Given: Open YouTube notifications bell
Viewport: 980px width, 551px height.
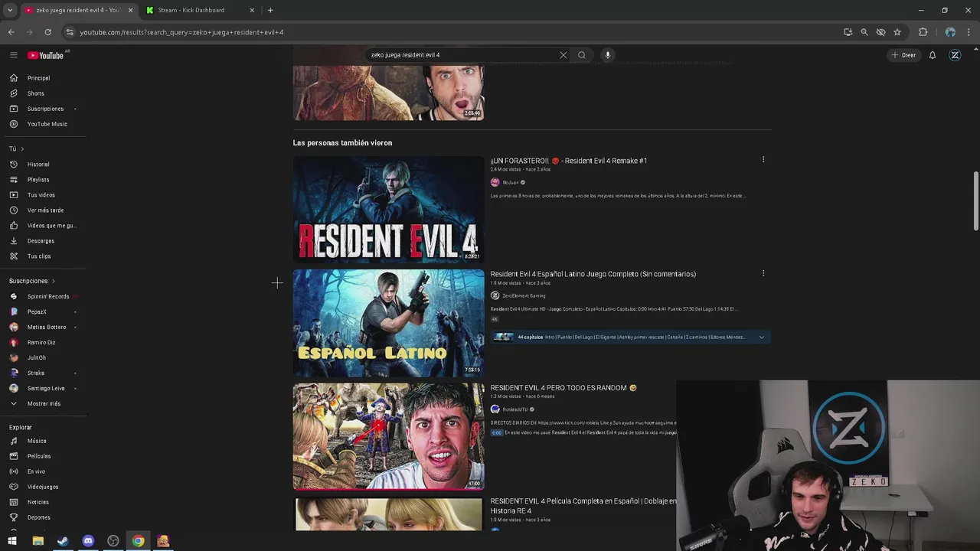Looking at the screenshot, I should click(933, 55).
